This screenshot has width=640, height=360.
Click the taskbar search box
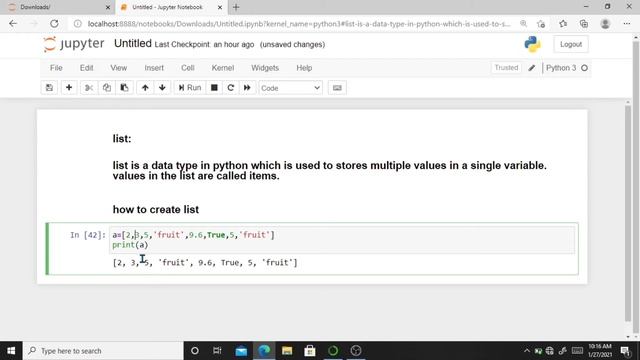103,351
